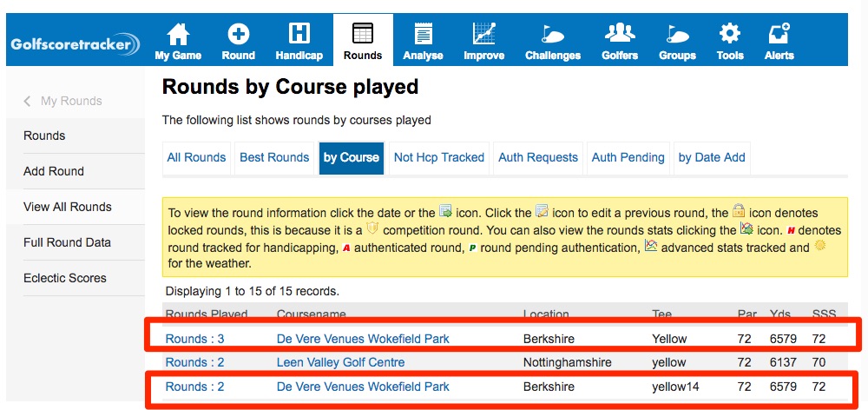Switch to the Not Hcp Tracked tab
The image size is (868, 410).
click(x=438, y=157)
